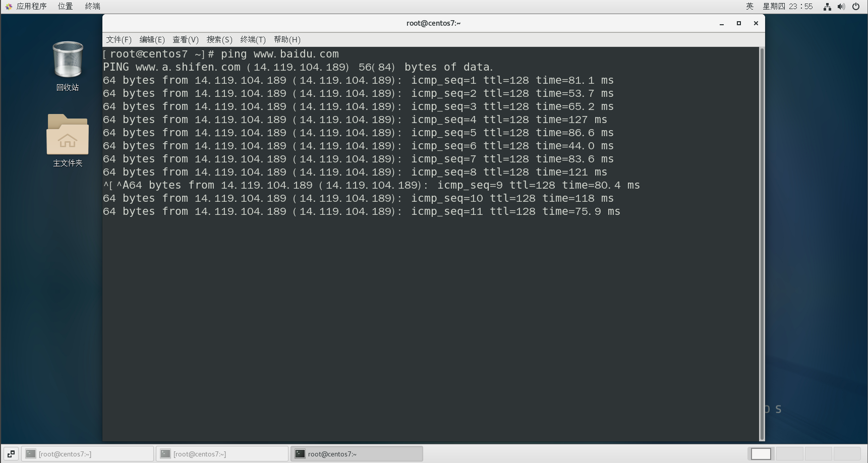Click the power button icon
This screenshot has height=463, width=868.
856,7
